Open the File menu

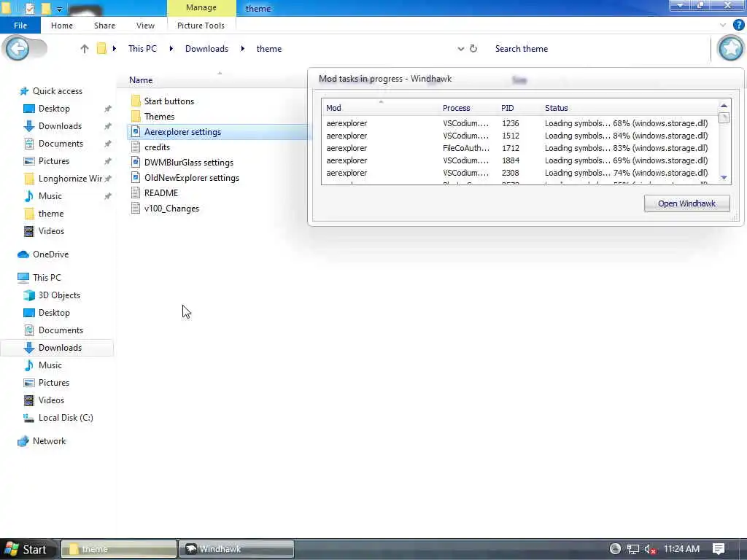(20, 26)
